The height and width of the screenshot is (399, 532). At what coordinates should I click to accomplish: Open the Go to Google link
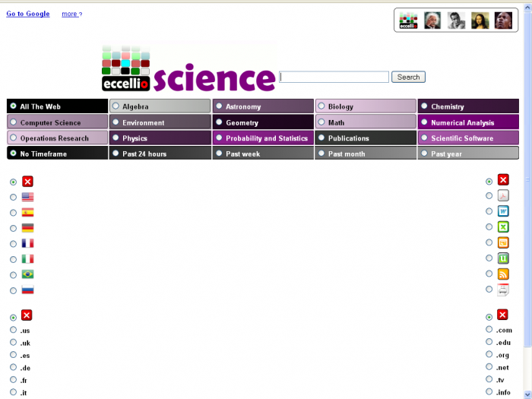[x=28, y=14]
